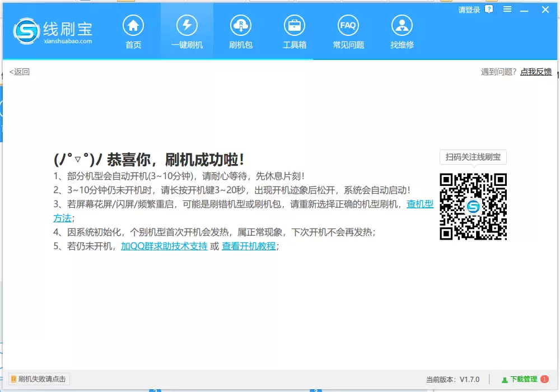Open the 查机型方法 link
The width and height of the screenshot is (560, 392).
click(x=420, y=204)
